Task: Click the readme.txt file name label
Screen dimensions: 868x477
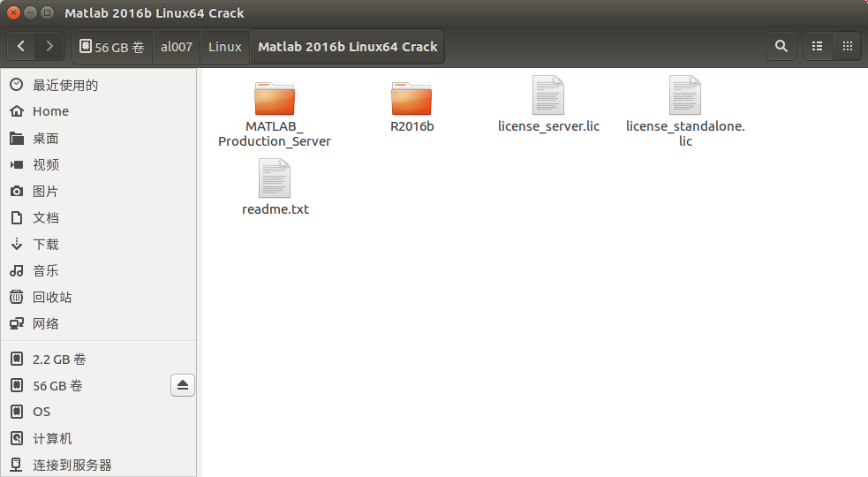Action: coord(275,209)
